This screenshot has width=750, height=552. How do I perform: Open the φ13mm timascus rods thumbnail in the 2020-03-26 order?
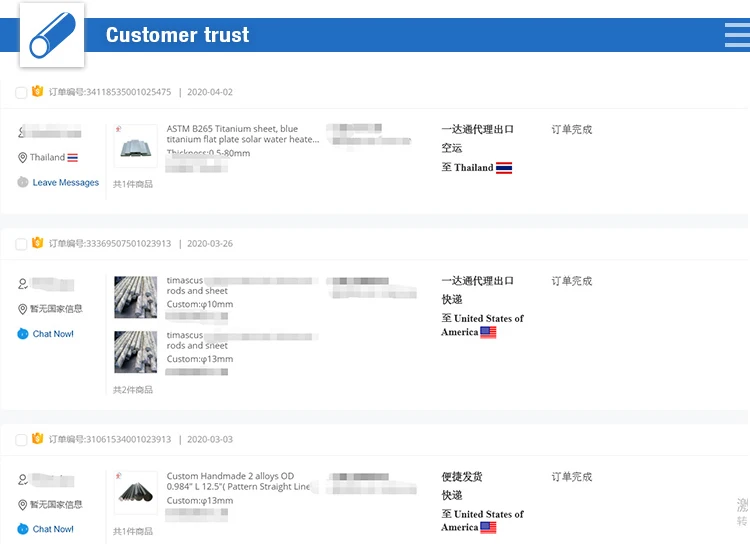[136, 351]
